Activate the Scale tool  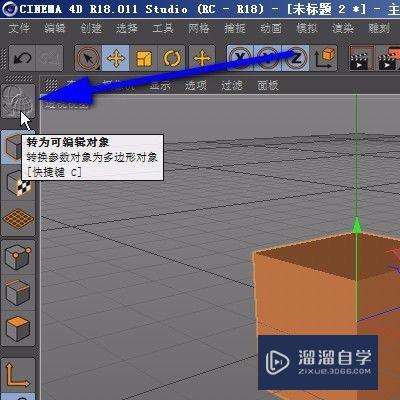coord(143,58)
